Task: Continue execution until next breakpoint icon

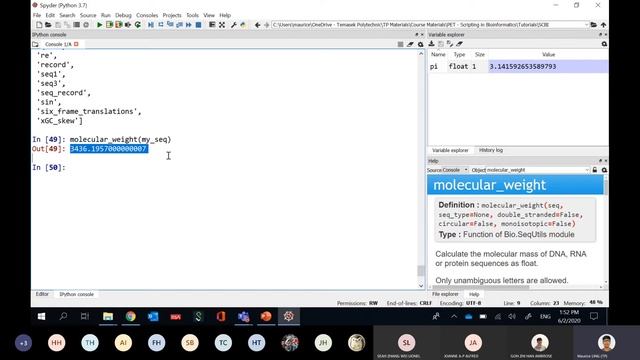Action: 189,25
